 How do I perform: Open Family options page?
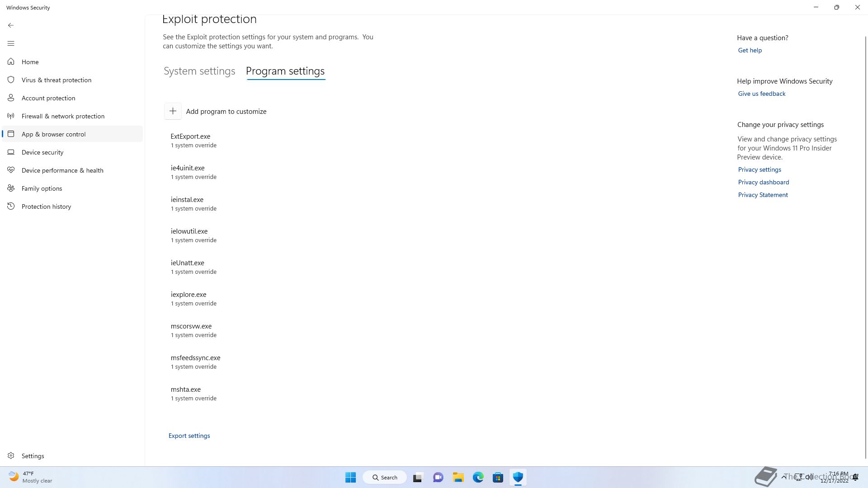pos(72,188)
